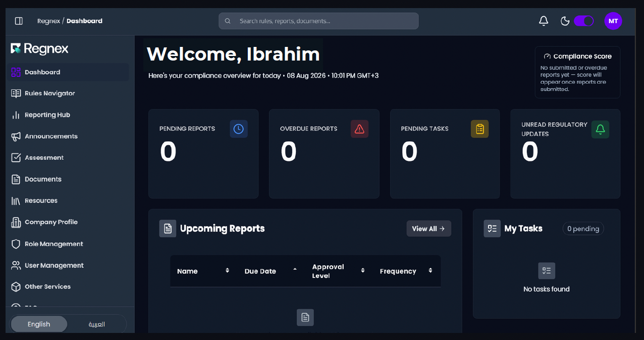Click the Overdue Reports warning icon
644x340 pixels.
coord(359,129)
